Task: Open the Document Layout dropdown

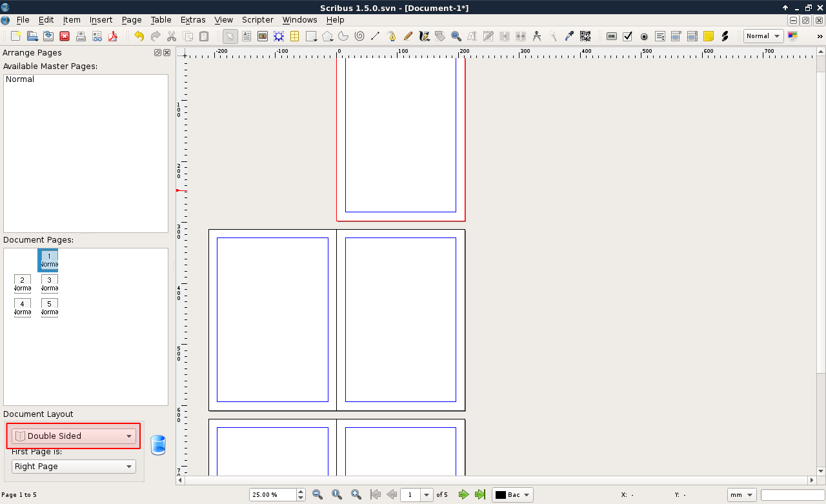Action: [x=74, y=436]
